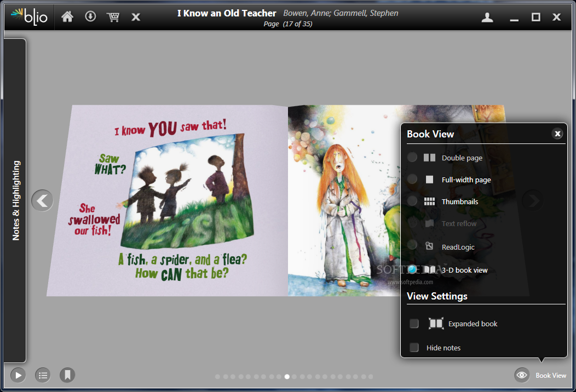Click the Expanded book icon
This screenshot has height=392, width=576.
(436, 324)
